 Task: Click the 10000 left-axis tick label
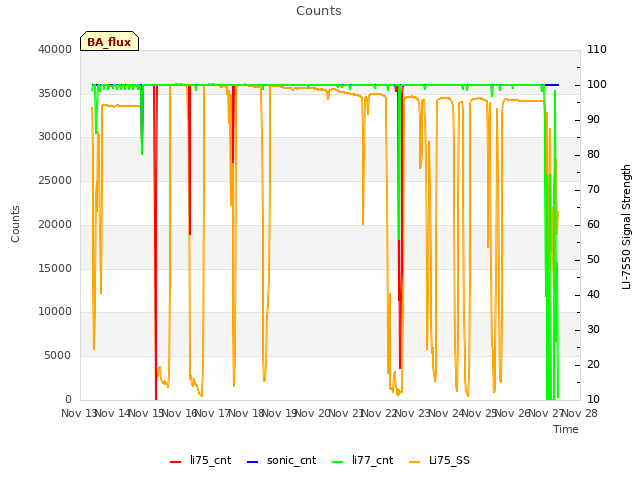55,311
